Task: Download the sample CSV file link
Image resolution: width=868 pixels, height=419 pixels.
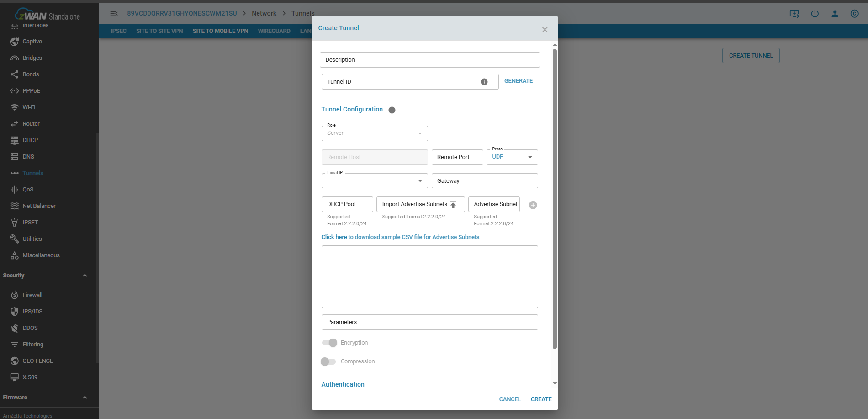Action: click(400, 237)
